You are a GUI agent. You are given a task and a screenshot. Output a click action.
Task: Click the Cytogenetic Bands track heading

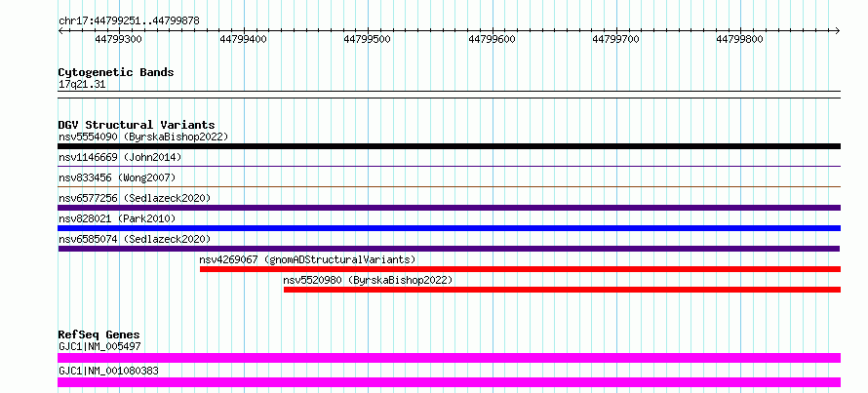tap(116, 72)
